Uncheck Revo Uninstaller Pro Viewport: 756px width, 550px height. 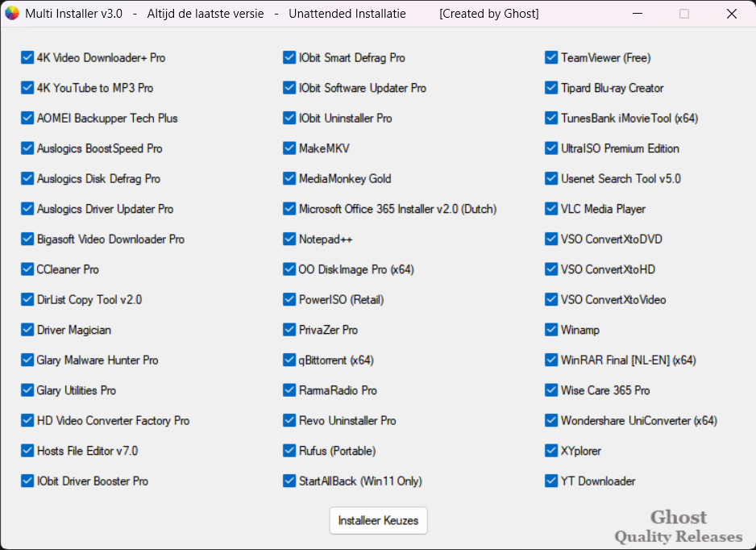pyautogui.click(x=289, y=421)
